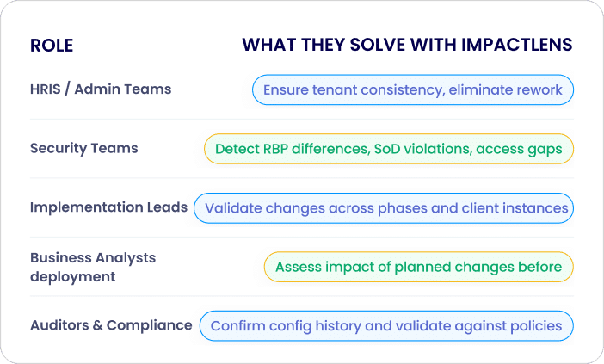604x364 pixels.
Task: Click 'planned changes' text in Business Analysts pill
Action: (x=454, y=268)
